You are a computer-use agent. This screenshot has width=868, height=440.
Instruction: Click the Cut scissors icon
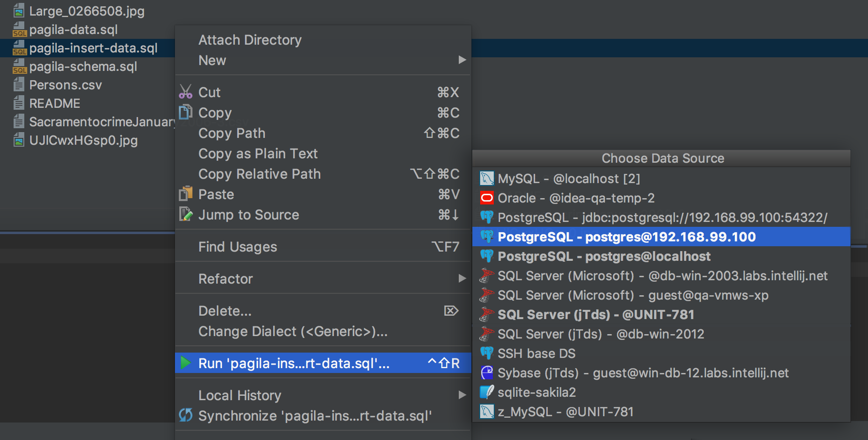[x=186, y=92]
